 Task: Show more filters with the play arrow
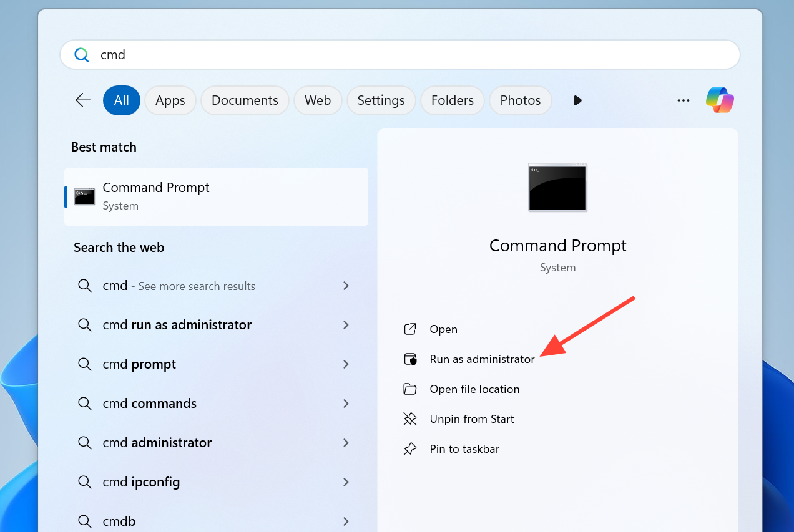[577, 100]
